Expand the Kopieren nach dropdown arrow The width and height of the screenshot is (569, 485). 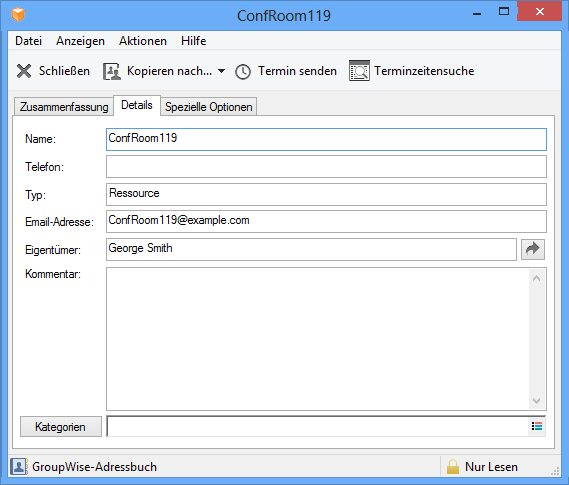tap(221, 71)
